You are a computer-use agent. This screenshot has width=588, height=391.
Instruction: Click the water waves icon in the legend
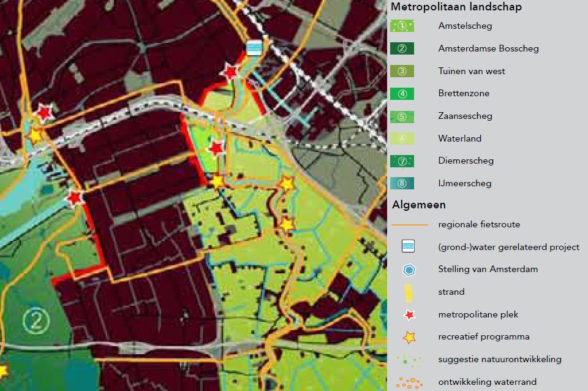(x=409, y=246)
